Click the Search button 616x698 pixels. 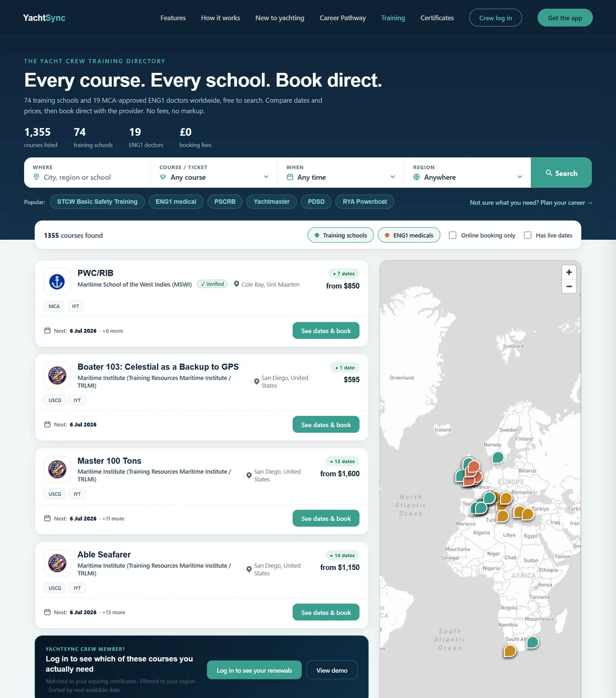(x=562, y=173)
